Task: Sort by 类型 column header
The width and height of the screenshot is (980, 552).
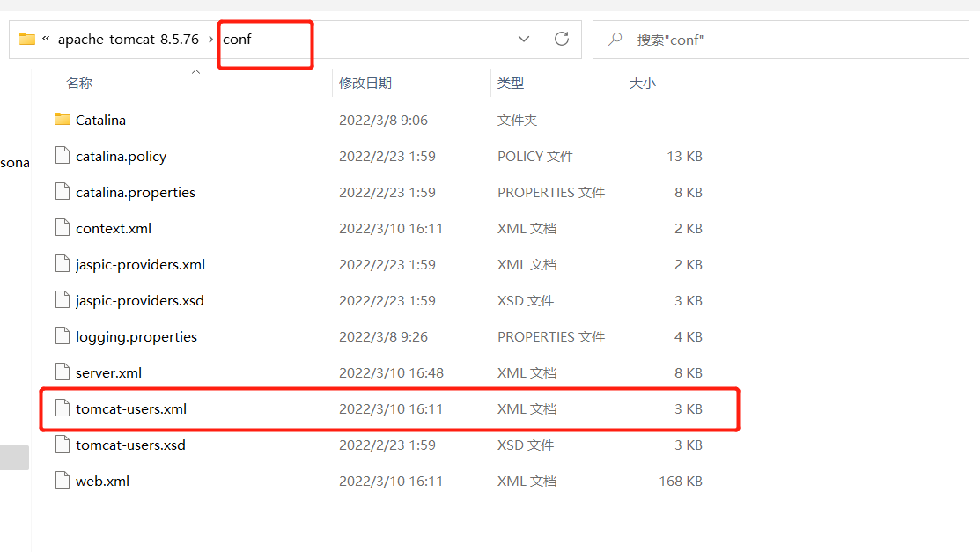Action: (511, 83)
